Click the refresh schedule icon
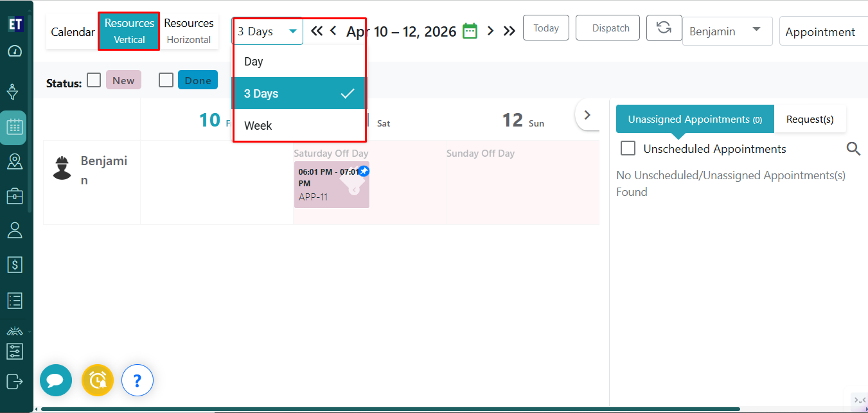 (664, 28)
